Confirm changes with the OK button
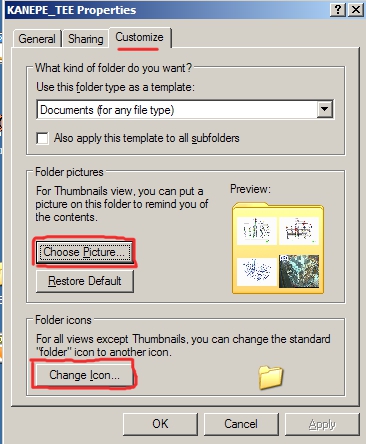Viewport: 366px width, 444px height. pos(160,424)
